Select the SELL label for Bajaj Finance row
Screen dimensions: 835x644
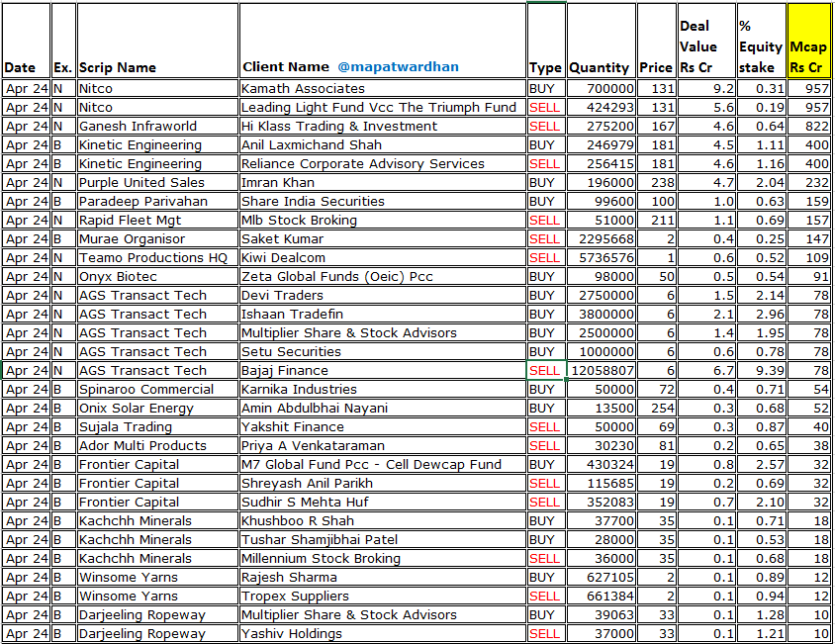tap(546, 370)
